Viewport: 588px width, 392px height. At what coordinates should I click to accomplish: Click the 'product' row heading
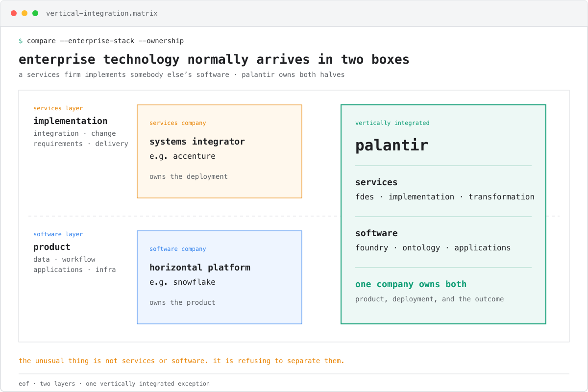point(52,246)
